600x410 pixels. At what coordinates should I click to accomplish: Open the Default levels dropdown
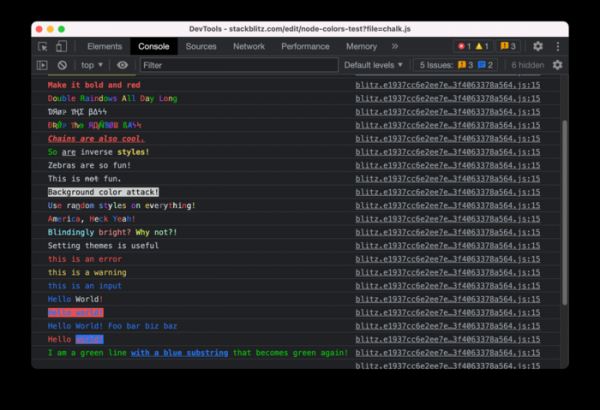373,65
